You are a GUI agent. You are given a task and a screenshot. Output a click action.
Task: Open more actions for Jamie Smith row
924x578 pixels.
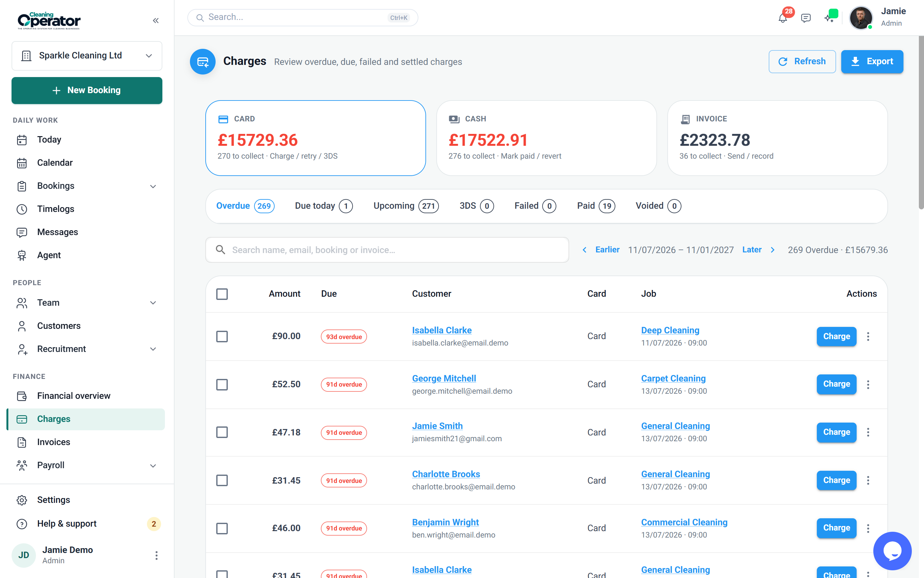click(868, 432)
